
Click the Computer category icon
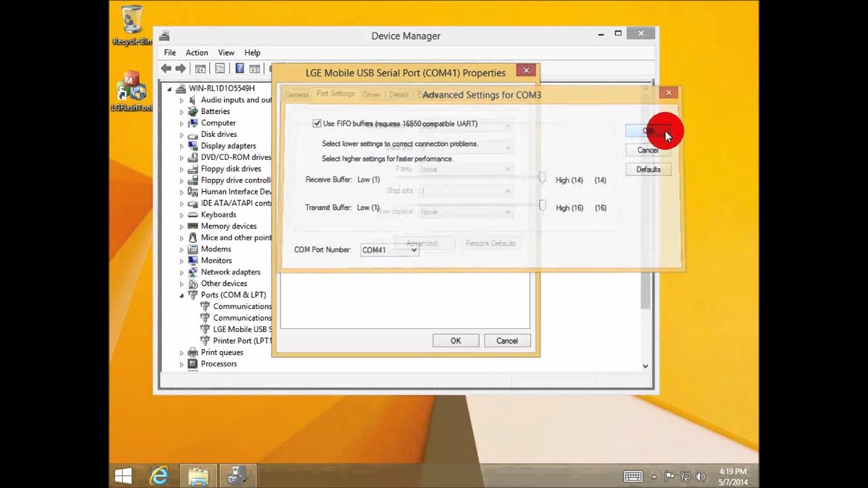coord(193,123)
